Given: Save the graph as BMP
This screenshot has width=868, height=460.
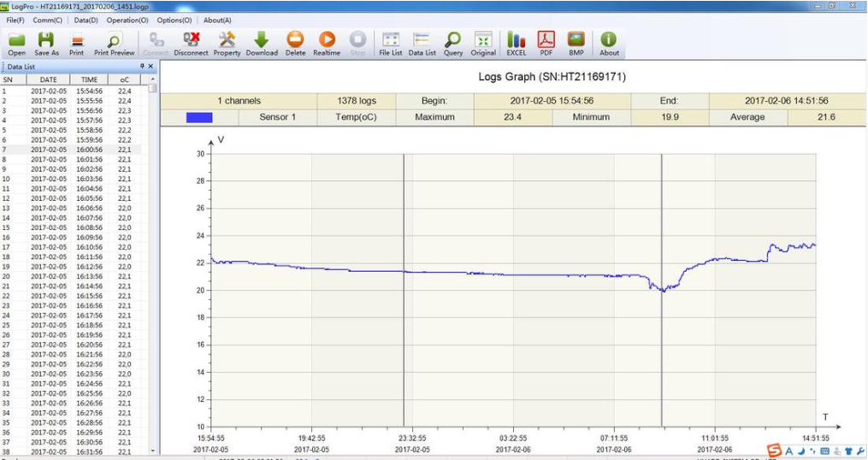Looking at the screenshot, I should [576, 43].
